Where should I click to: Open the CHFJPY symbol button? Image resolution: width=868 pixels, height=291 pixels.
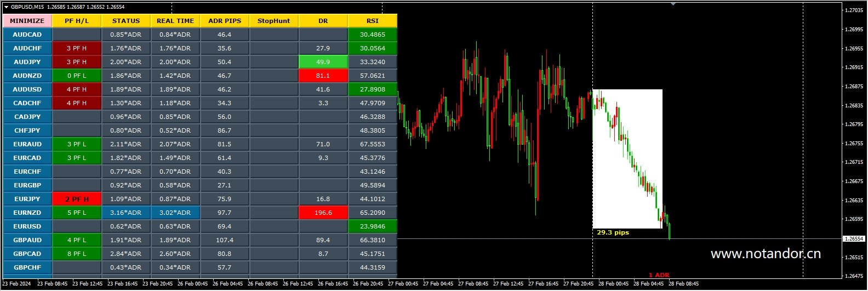[x=27, y=130]
